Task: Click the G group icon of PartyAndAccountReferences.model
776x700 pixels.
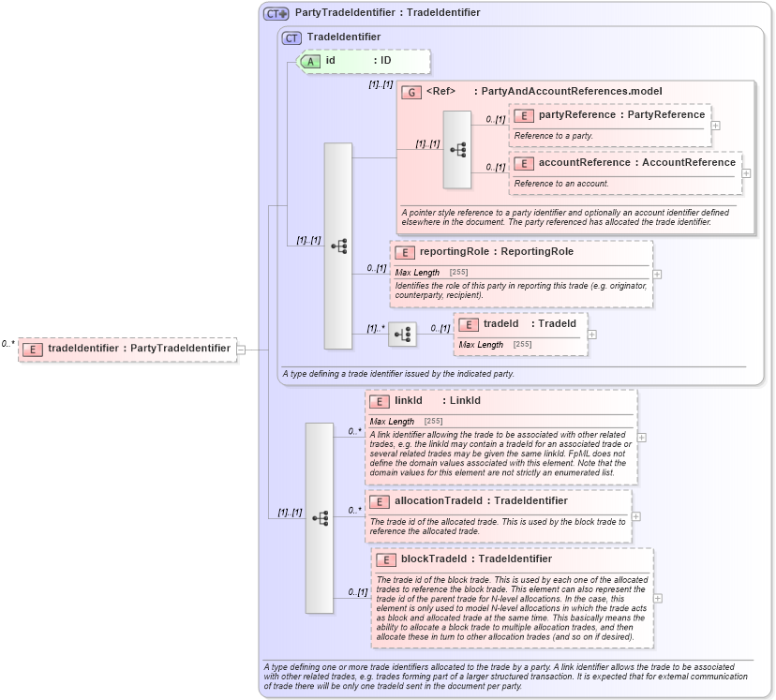Action: tap(411, 92)
